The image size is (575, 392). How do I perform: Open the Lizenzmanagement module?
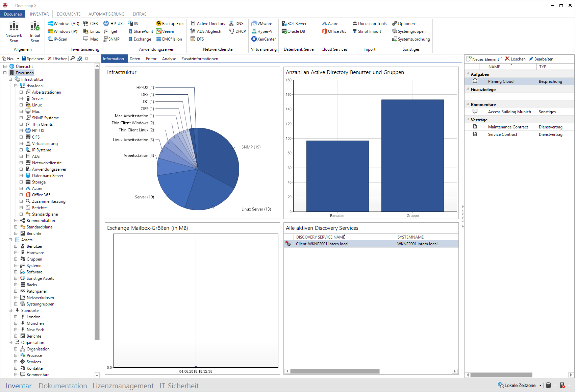coord(123,386)
